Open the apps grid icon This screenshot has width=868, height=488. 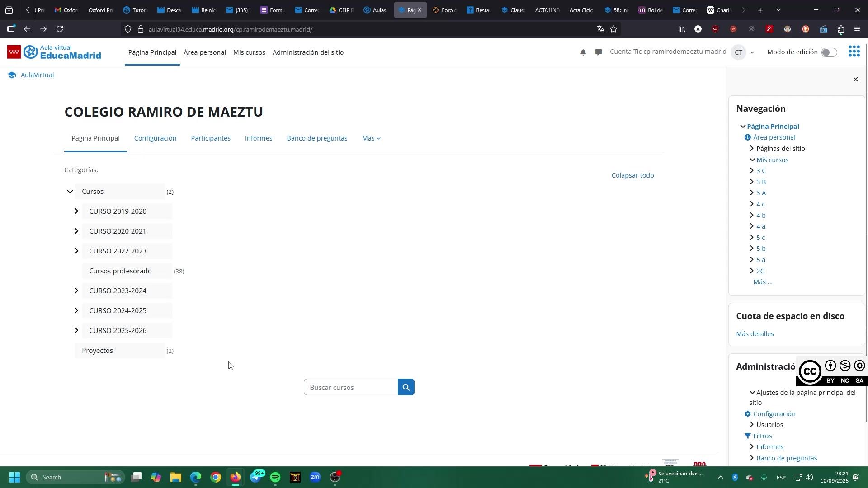point(854,52)
